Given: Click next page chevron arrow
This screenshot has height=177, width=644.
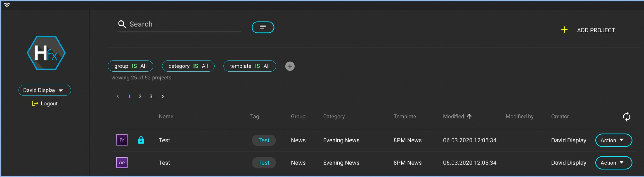Looking at the screenshot, I should [x=163, y=96].
